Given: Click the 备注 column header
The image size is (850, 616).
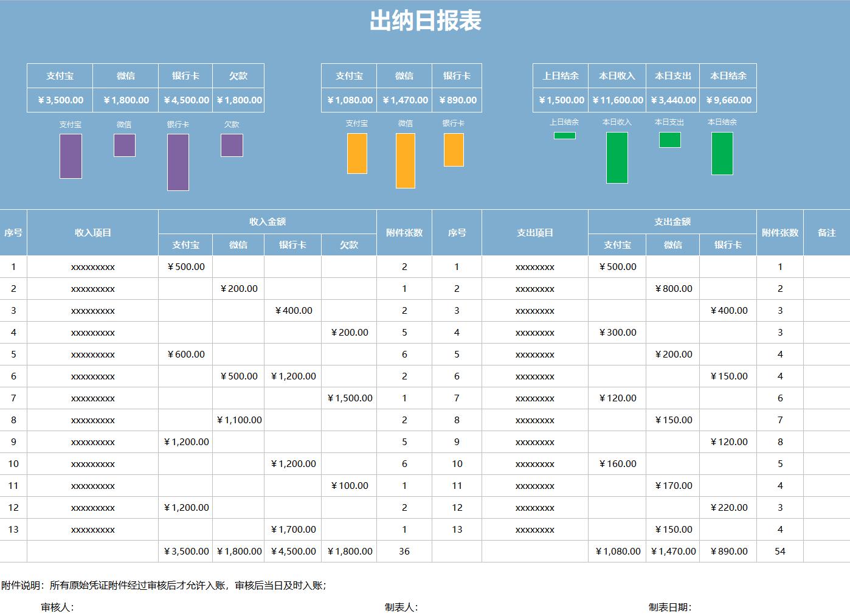Looking at the screenshot, I should tap(827, 232).
